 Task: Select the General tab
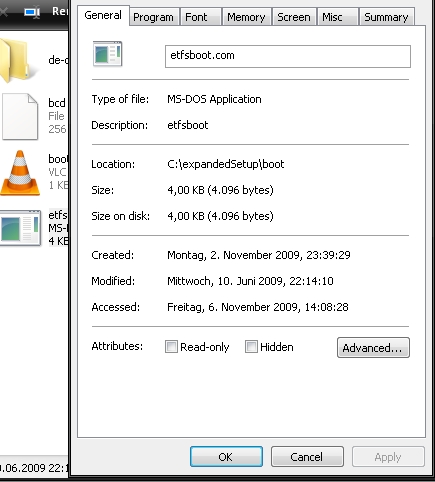[103, 15]
